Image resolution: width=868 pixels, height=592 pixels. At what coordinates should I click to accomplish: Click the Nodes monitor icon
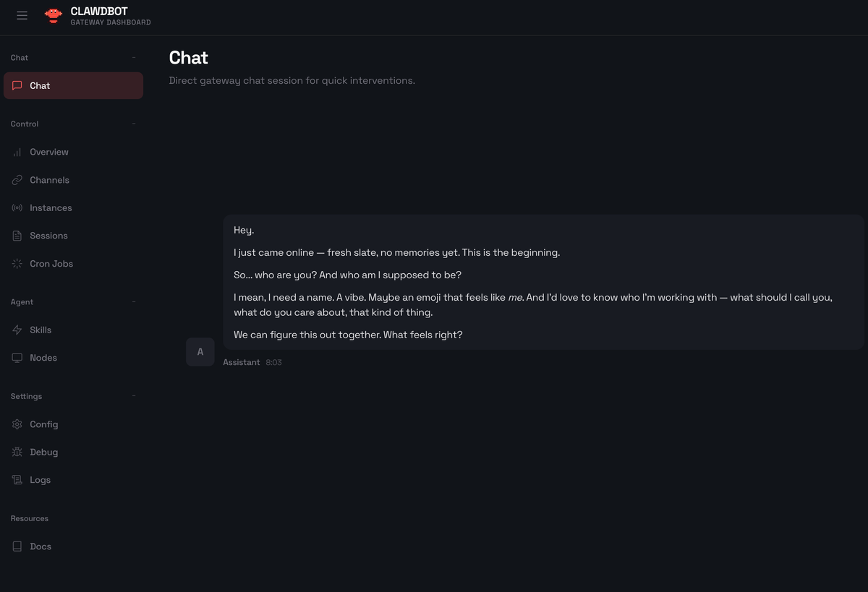pyautogui.click(x=16, y=357)
